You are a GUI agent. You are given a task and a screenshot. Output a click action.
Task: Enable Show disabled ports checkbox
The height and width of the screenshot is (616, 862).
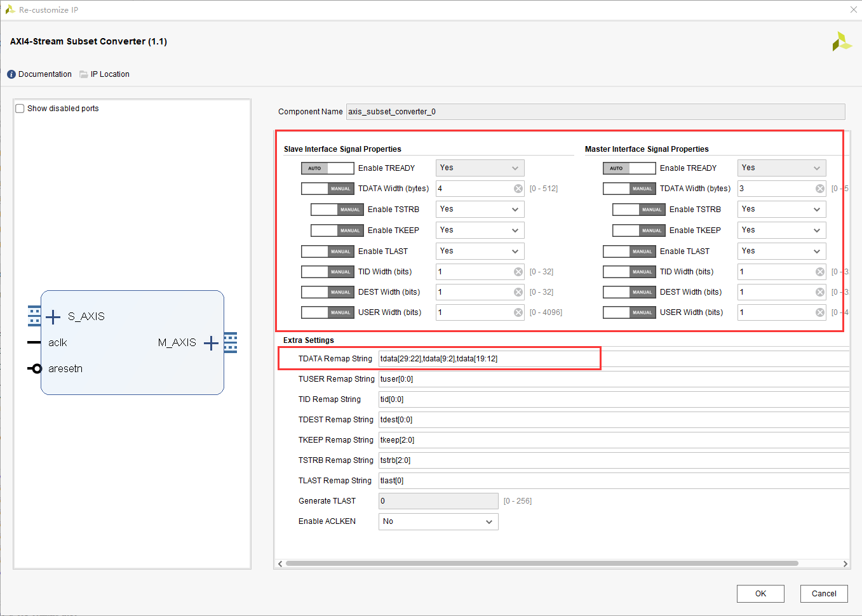tap(20, 109)
